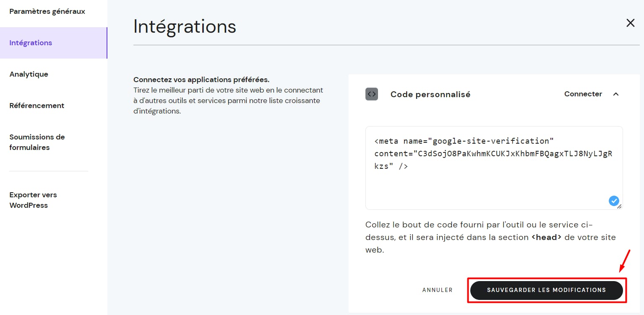Screen dimensions: 644x315
Task: Click the Collez le bout de code hint
Action: pyautogui.click(x=478, y=225)
